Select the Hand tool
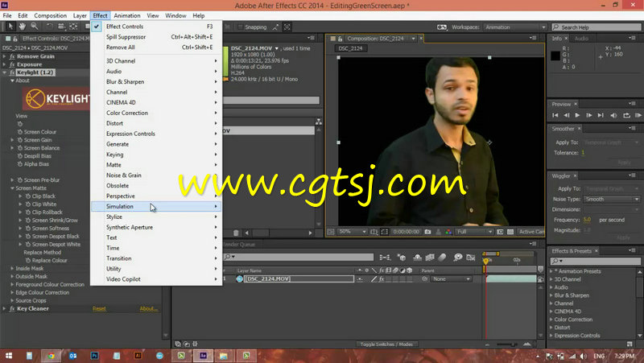644x363 pixels. pyautogui.click(x=23, y=27)
